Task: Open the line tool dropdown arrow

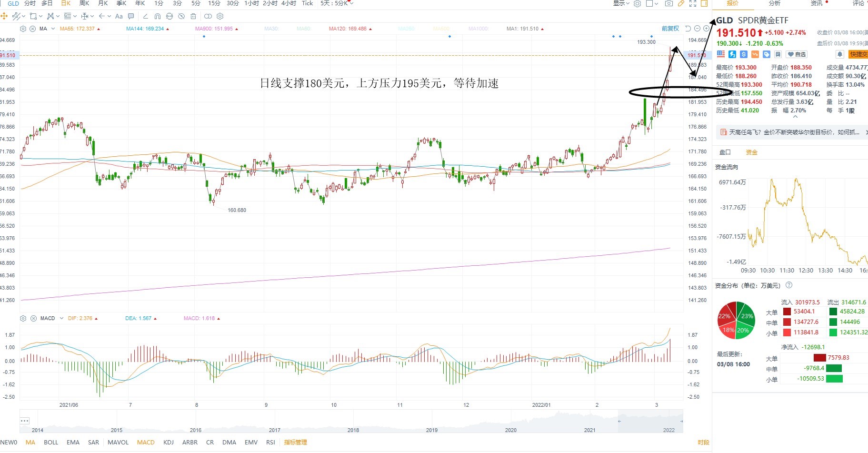Action: [x=24, y=16]
